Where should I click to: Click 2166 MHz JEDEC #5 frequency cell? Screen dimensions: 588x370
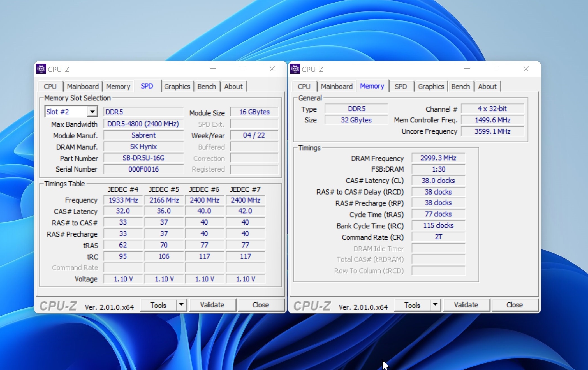(164, 200)
